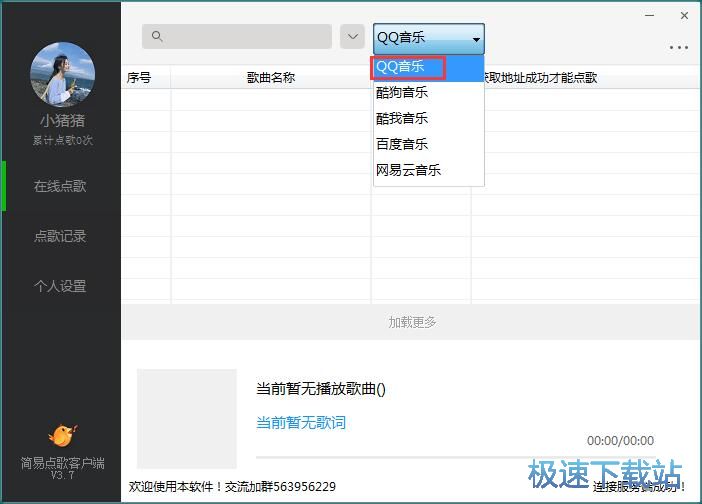Expand the chevron dropdown beside search box
Screen dimensions: 702x504
coord(352,36)
